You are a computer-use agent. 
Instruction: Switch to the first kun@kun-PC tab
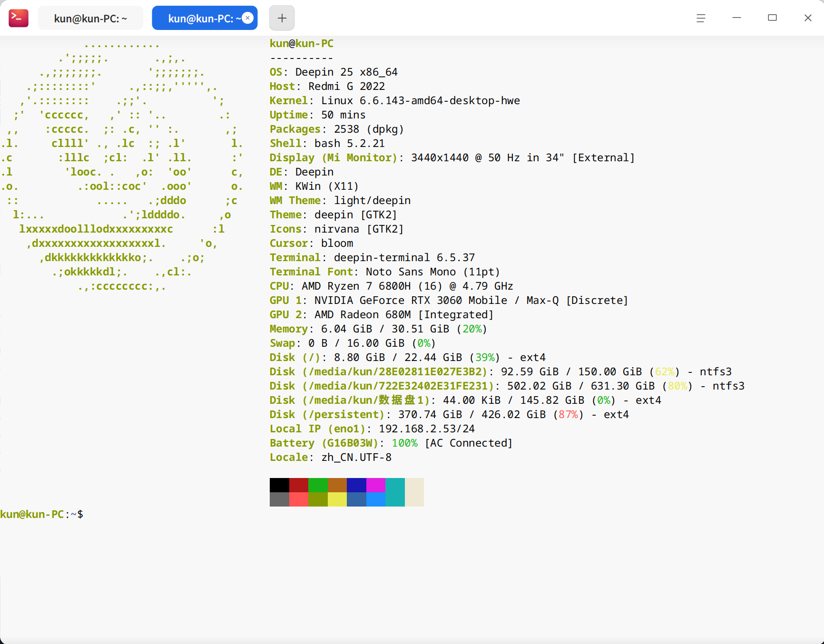90,18
